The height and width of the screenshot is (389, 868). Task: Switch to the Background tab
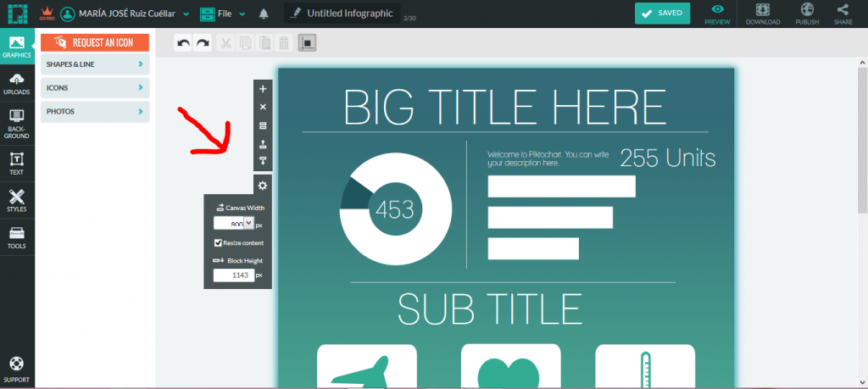pos(17,125)
